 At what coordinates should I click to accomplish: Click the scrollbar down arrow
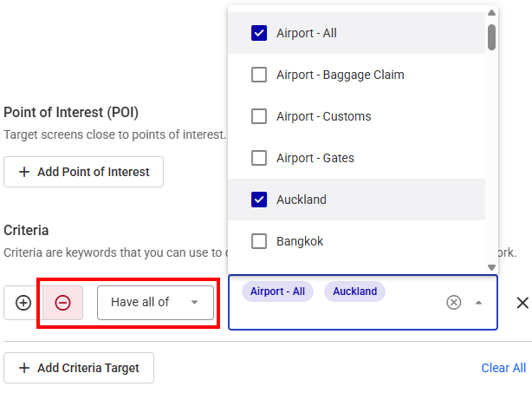(x=492, y=268)
